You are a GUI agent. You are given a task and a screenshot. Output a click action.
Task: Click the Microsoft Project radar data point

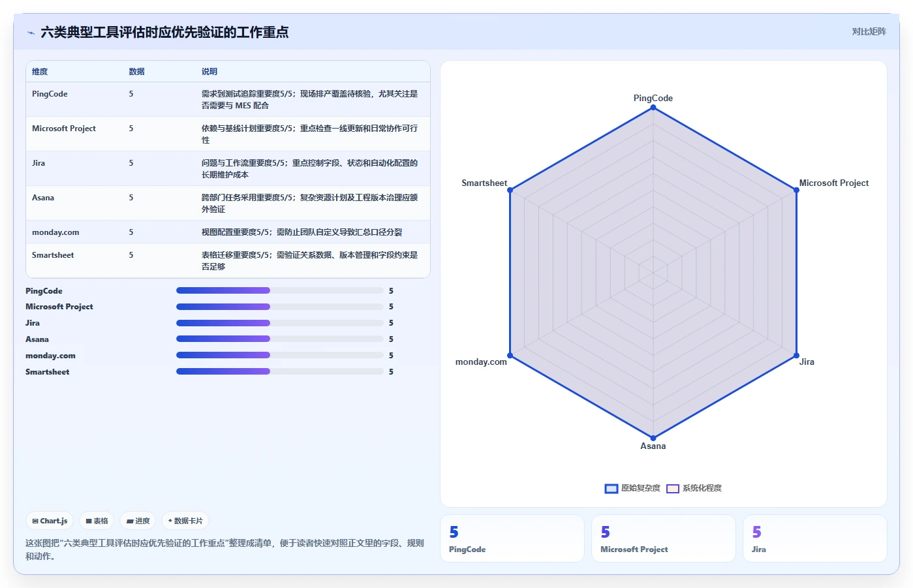pos(796,190)
